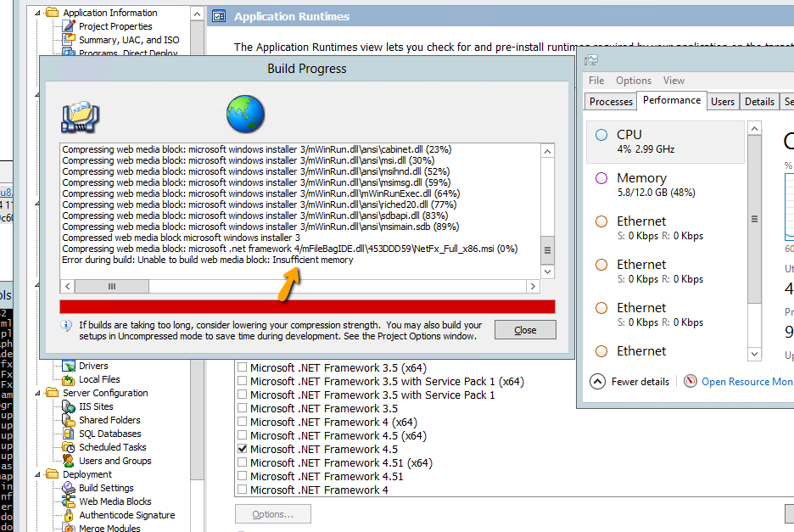Click the Authenticode Signature lock icon
Image resolution: width=794 pixels, height=532 pixels.
pyautogui.click(x=69, y=515)
